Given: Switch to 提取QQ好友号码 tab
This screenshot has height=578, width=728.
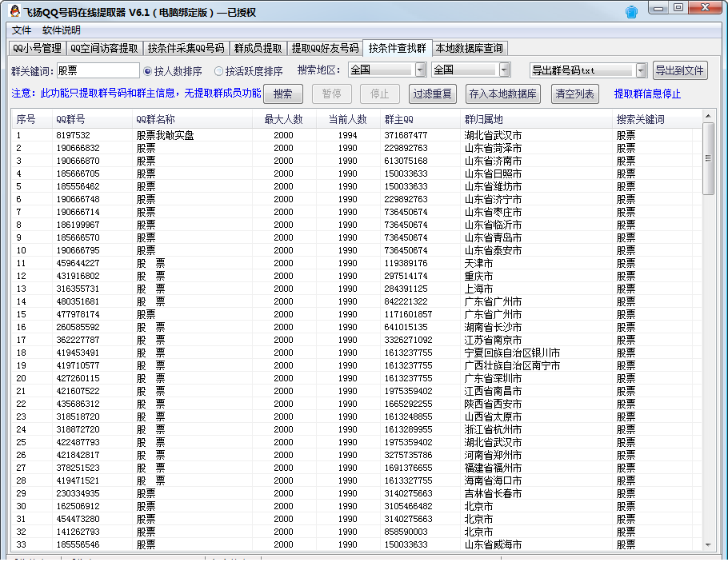Looking at the screenshot, I should tap(325, 48).
